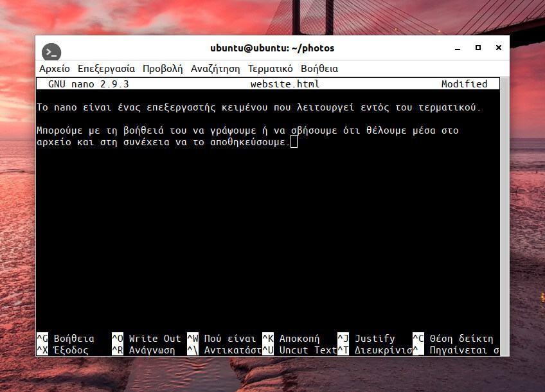
Task: Click the ^O Write Out shortcut hint
Action: tap(147, 339)
